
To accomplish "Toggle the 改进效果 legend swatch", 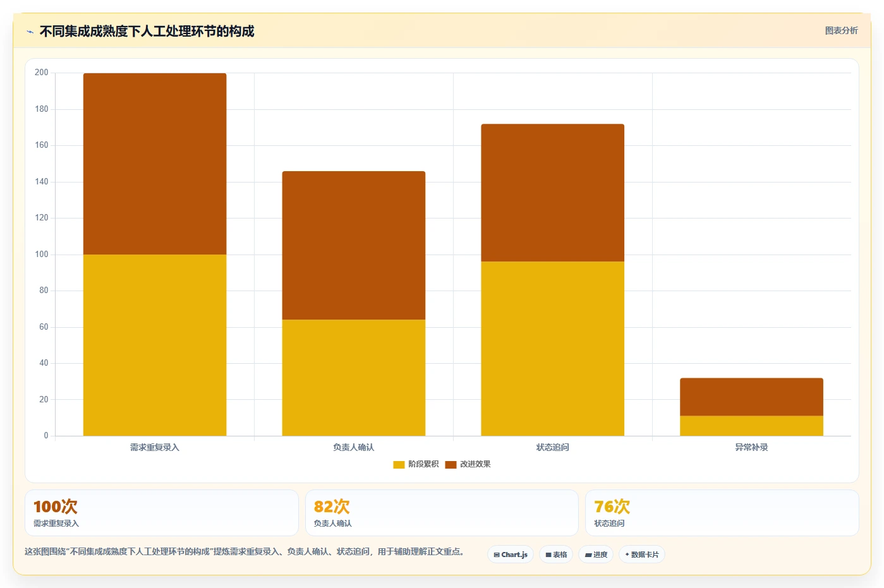I will (451, 464).
